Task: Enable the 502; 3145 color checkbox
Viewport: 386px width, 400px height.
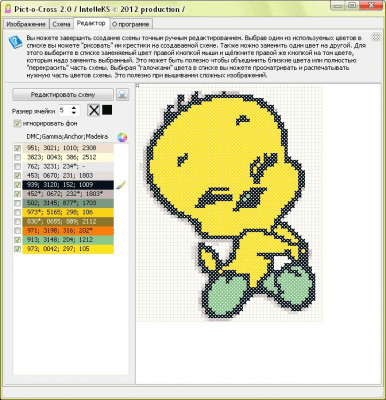Action: pyautogui.click(x=17, y=203)
